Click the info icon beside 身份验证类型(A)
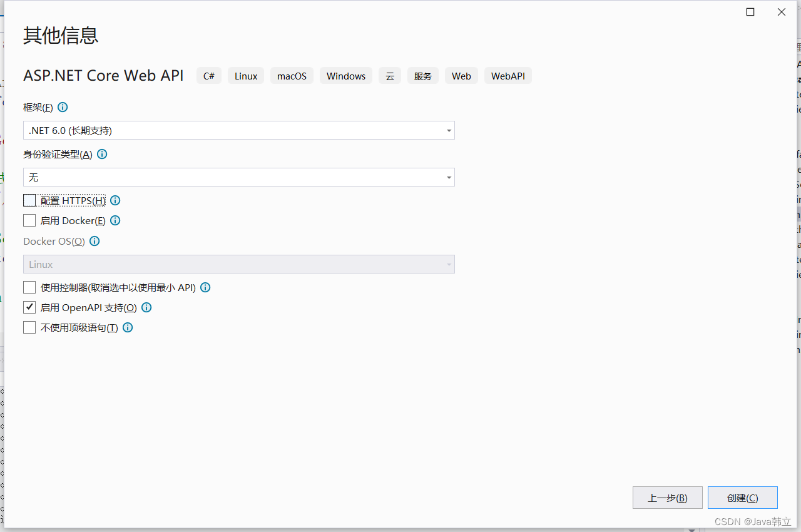Image resolution: width=801 pixels, height=532 pixels. (x=102, y=154)
